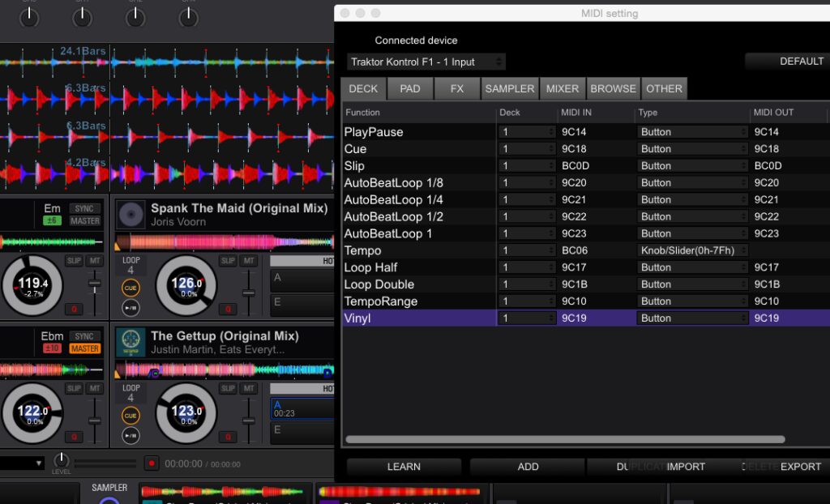
Task: Click the MIDI IN cell BC06 for Tempo
Action: [x=596, y=250]
